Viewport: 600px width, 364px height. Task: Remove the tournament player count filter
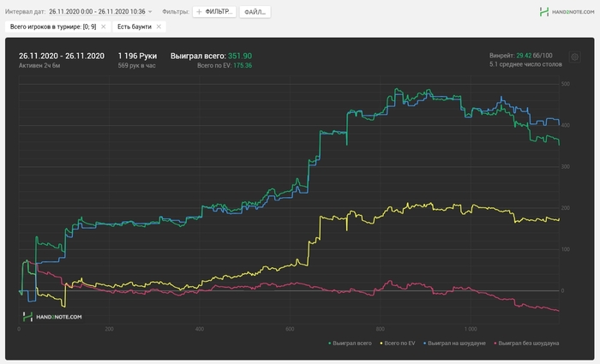[x=104, y=27]
